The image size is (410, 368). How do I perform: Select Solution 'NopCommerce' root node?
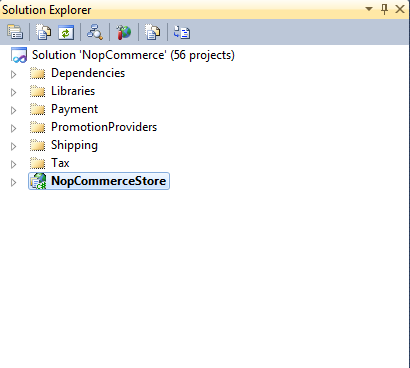tap(133, 55)
